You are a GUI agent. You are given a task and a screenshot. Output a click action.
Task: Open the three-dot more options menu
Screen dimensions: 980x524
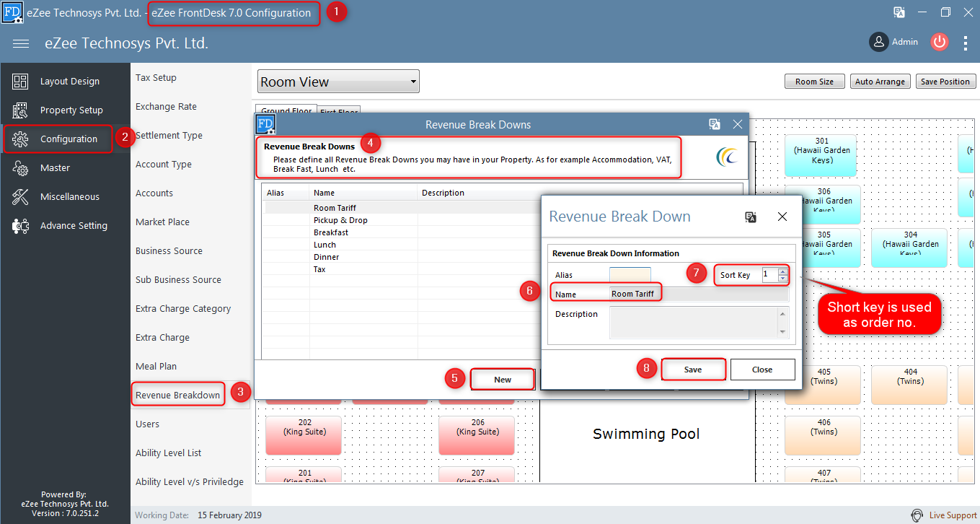(966, 43)
